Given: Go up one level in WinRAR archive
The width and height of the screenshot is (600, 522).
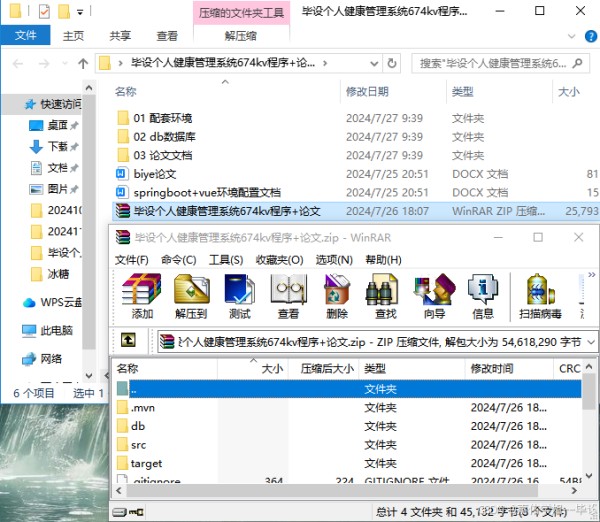Looking at the screenshot, I should [x=128, y=340].
